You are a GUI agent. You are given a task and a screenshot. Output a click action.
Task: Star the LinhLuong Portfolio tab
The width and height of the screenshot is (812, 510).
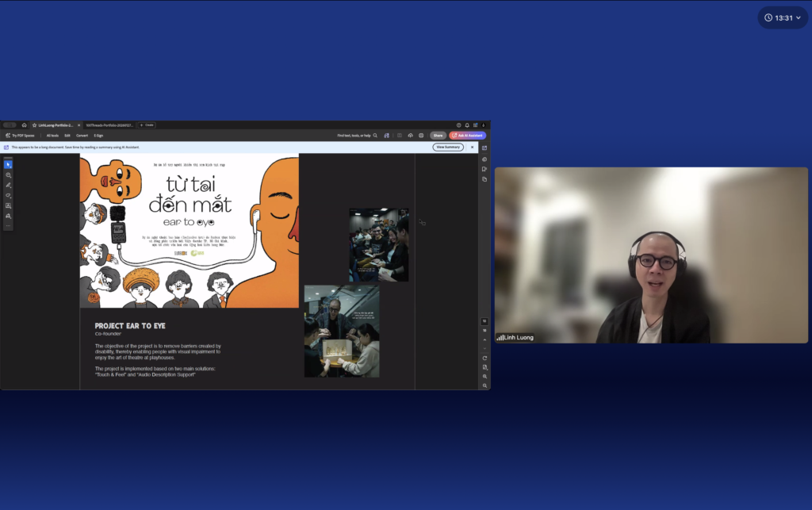[x=35, y=125]
